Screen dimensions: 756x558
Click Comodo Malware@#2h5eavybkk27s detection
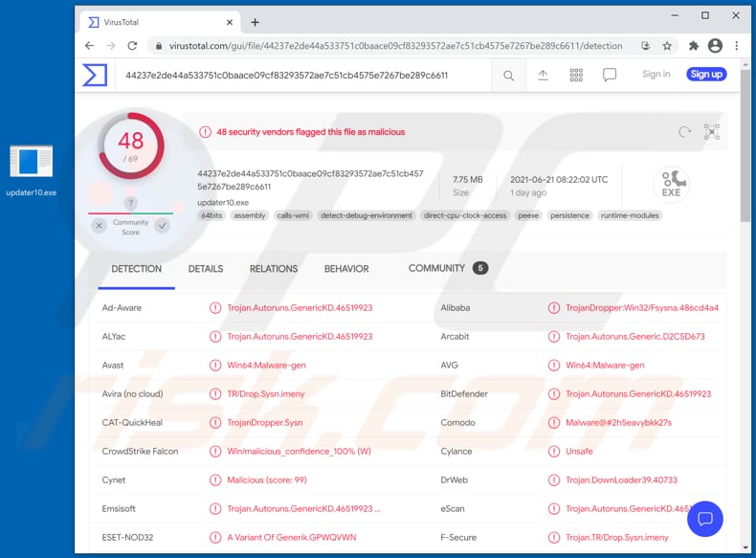pos(618,422)
